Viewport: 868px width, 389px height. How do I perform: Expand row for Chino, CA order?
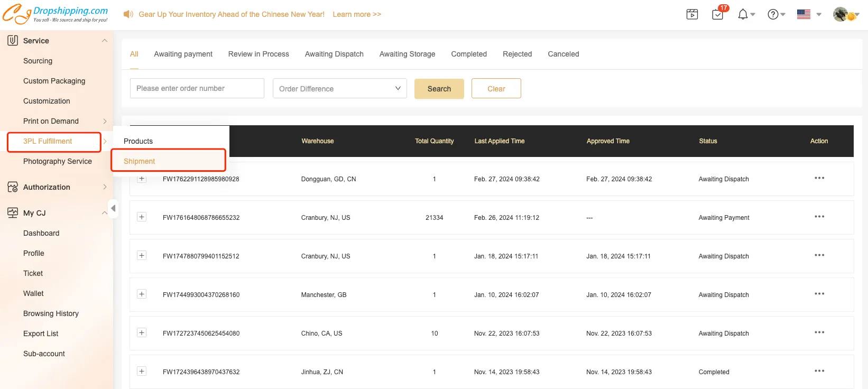[x=142, y=332]
